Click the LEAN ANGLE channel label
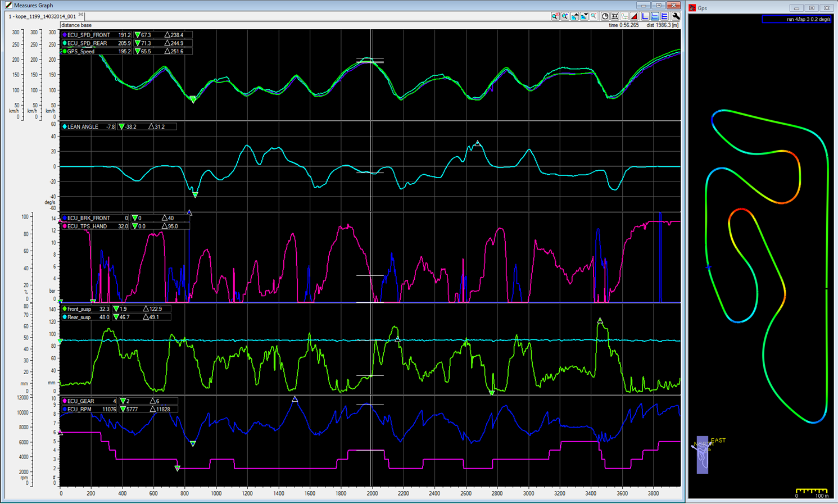This screenshot has height=504, width=838. pos(83,127)
